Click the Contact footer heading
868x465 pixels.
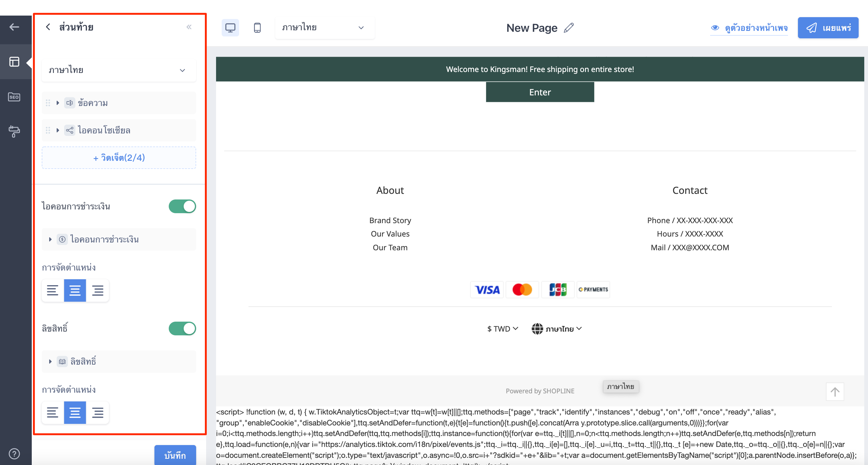click(x=690, y=190)
